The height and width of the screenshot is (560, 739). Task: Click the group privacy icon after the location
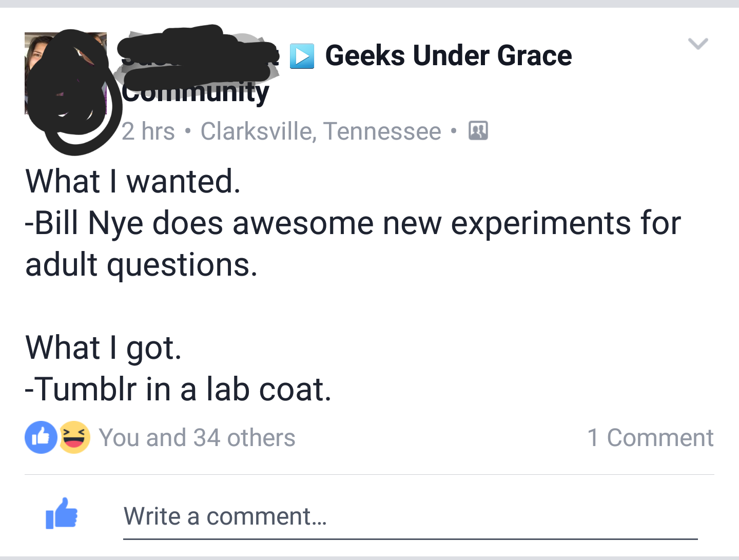point(478,131)
